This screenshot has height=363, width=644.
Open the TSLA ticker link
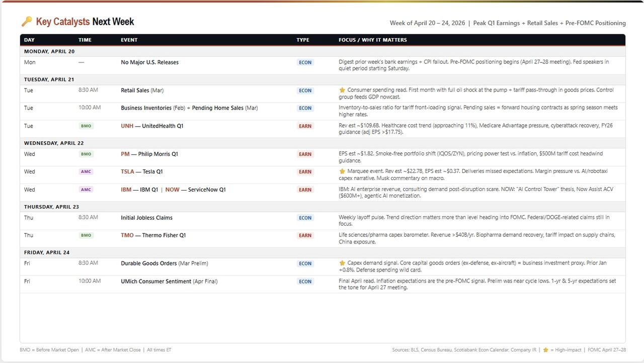[127, 172]
